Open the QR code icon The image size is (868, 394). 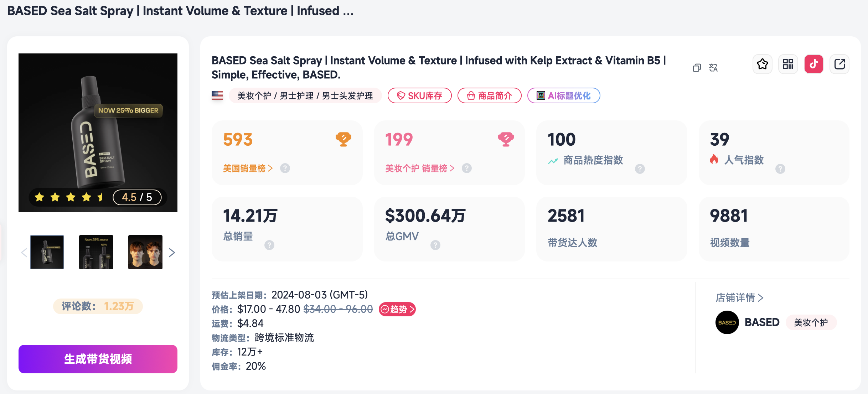click(788, 64)
